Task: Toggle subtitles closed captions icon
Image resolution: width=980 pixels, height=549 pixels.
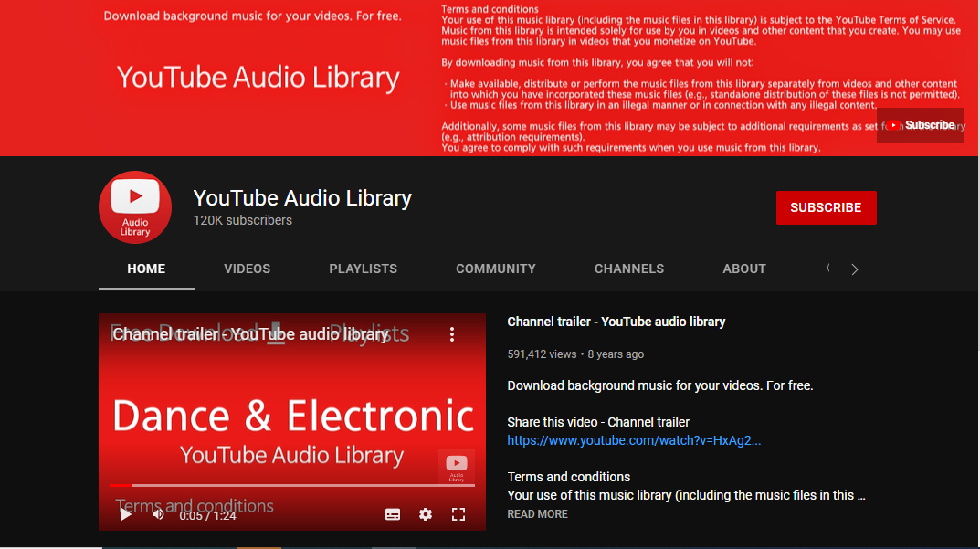Action: tap(393, 514)
